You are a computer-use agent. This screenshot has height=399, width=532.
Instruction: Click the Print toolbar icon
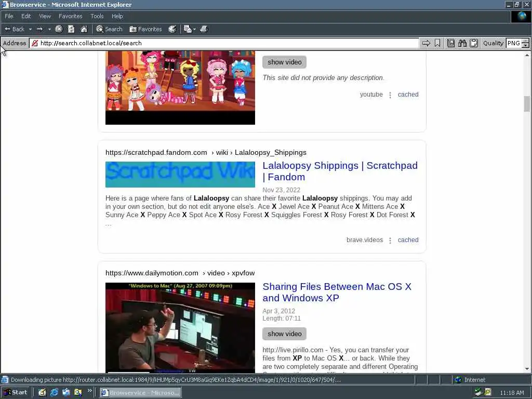pos(204,29)
